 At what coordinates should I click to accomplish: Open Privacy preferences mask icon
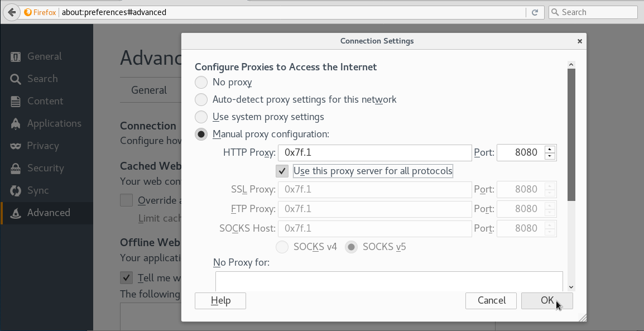pos(16,146)
